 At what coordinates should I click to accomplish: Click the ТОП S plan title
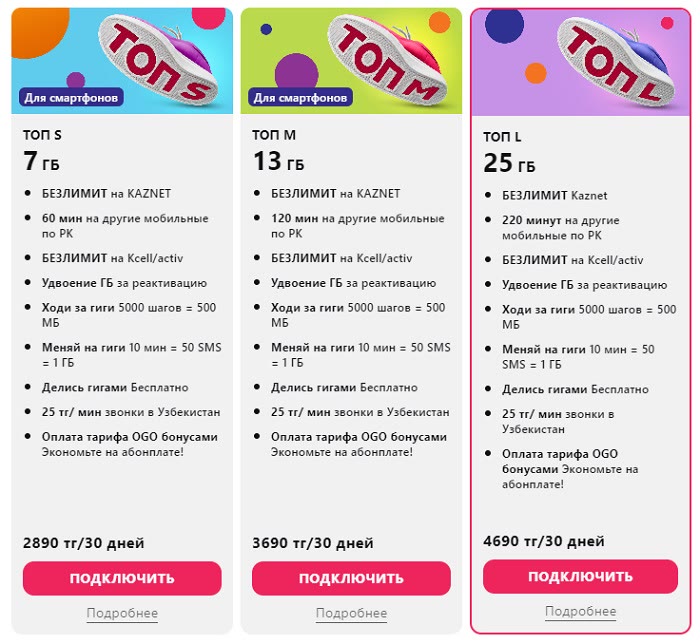pyautogui.click(x=42, y=135)
